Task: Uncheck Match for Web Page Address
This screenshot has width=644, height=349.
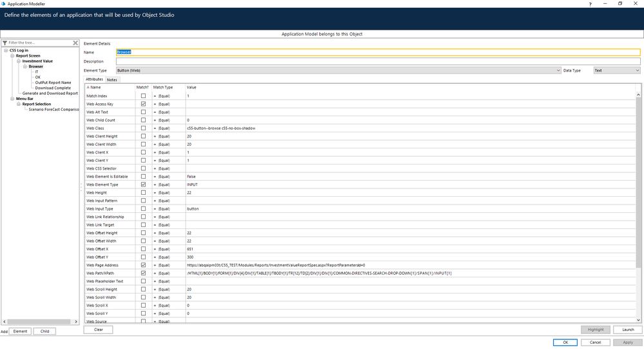Action: point(143,265)
